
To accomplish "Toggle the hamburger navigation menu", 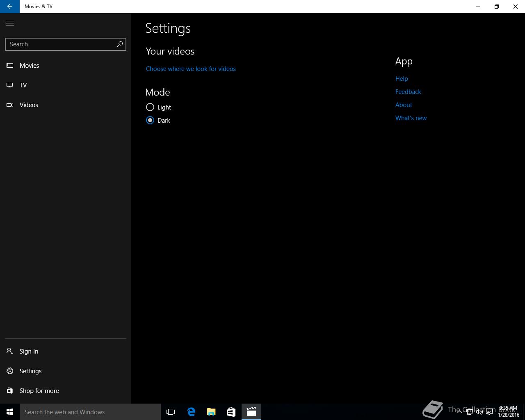I will [x=10, y=23].
